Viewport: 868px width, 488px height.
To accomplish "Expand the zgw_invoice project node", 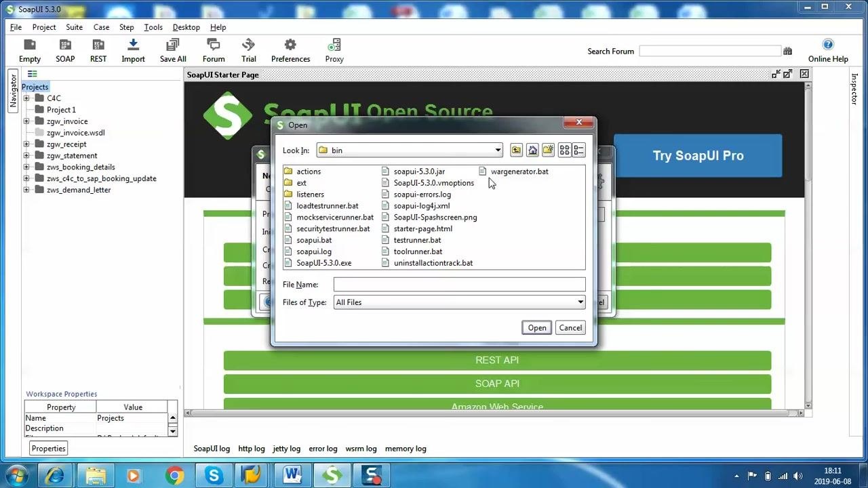I will pos(26,121).
